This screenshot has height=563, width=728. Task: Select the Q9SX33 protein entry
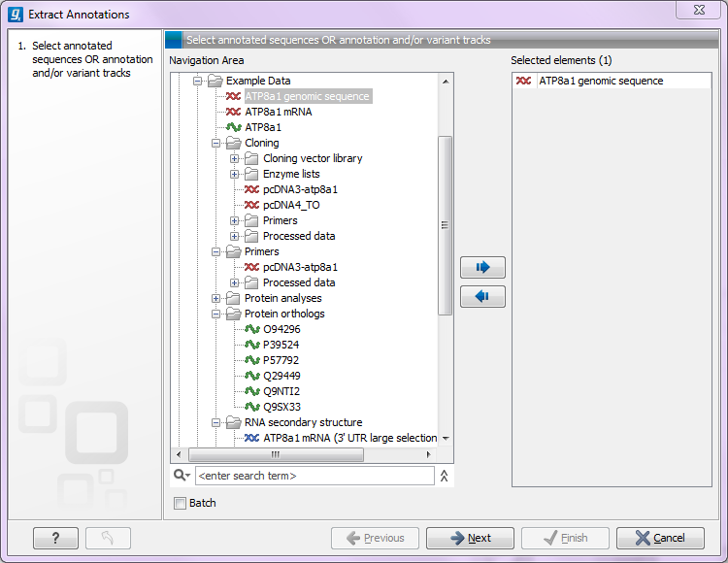(x=281, y=407)
